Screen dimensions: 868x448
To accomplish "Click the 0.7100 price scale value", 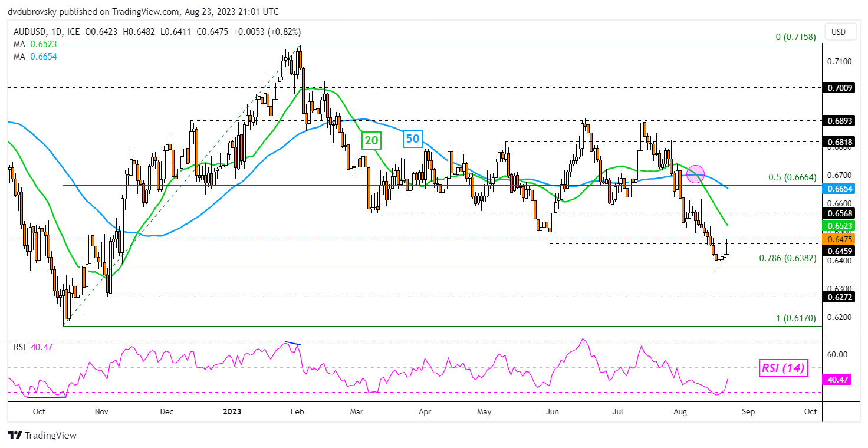I will point(840,61).
